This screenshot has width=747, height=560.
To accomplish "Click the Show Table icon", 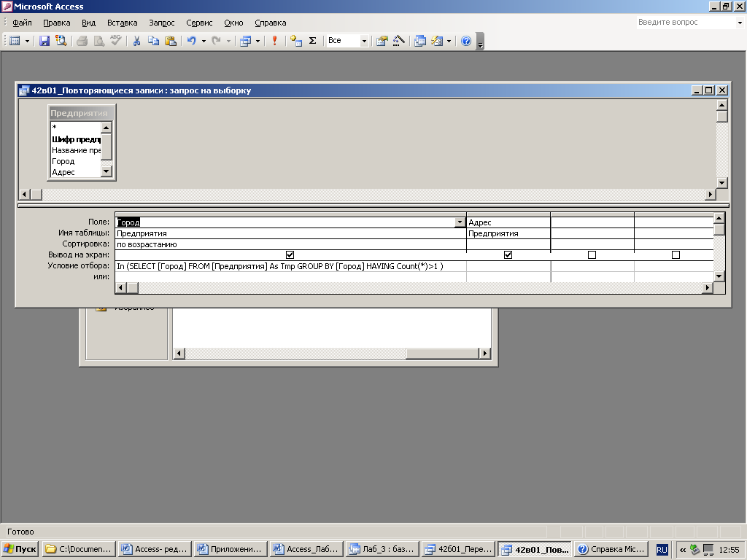I will (296, 41).
